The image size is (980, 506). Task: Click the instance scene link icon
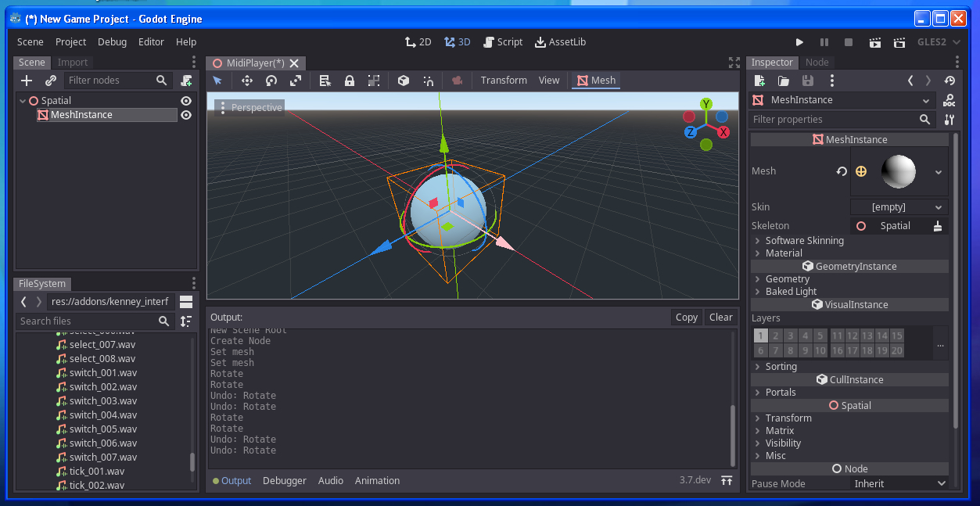pyautogui.click(x=51, y=81)
